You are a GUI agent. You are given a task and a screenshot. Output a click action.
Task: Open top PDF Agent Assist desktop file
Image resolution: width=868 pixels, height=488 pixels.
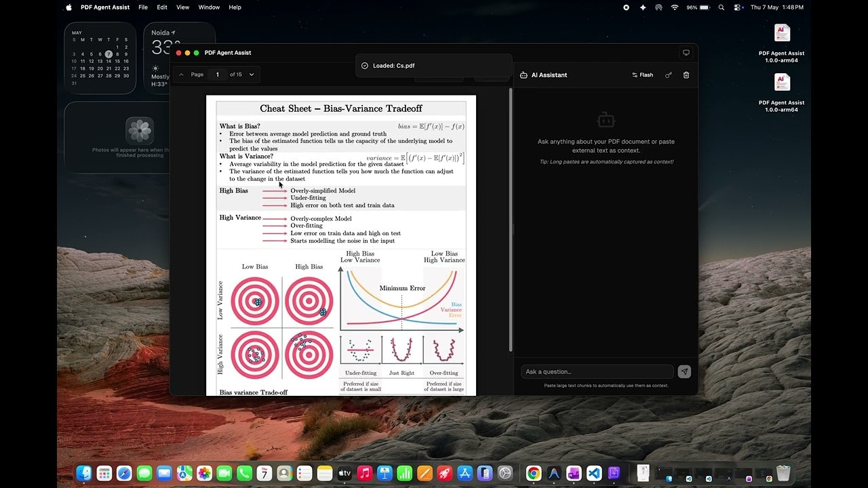tap(782, 43)
